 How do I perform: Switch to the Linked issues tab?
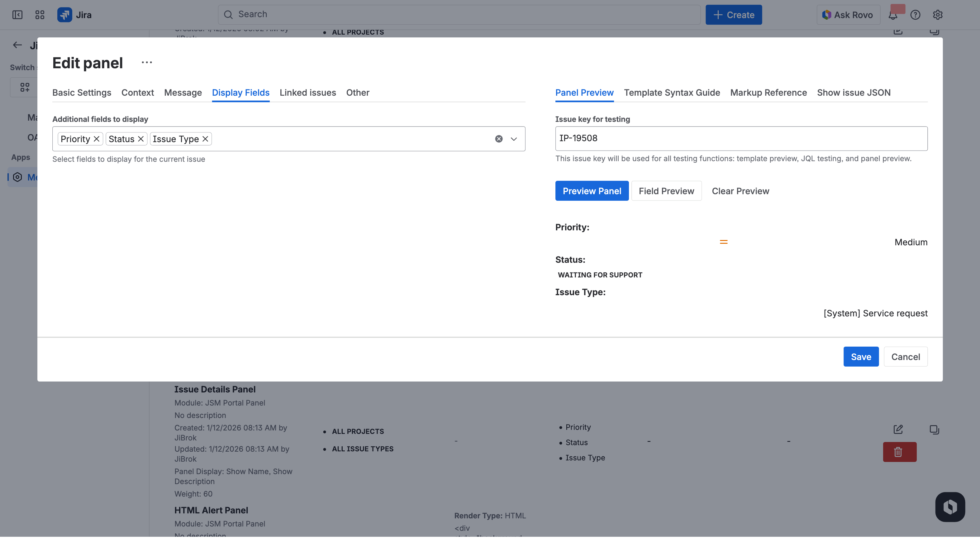[x=308, y=93]
